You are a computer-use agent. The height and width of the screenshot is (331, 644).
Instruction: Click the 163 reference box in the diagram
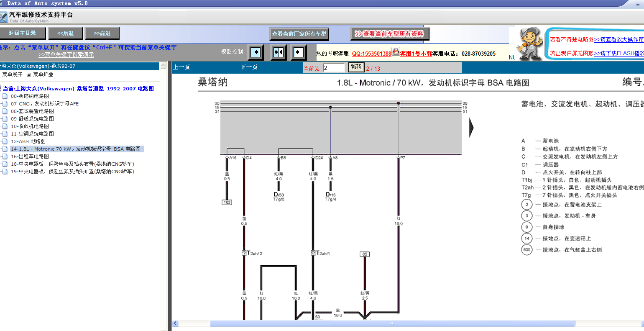[x=227, y=202]
